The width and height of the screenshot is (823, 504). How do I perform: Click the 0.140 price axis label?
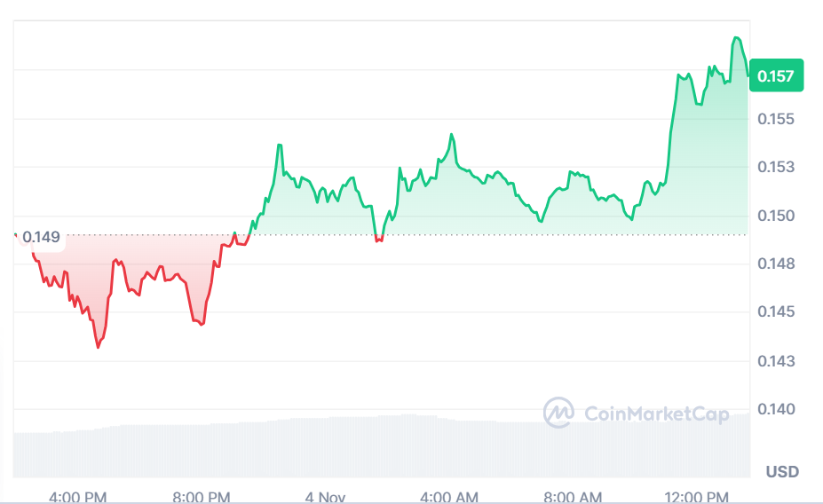[x=776, y=409]
